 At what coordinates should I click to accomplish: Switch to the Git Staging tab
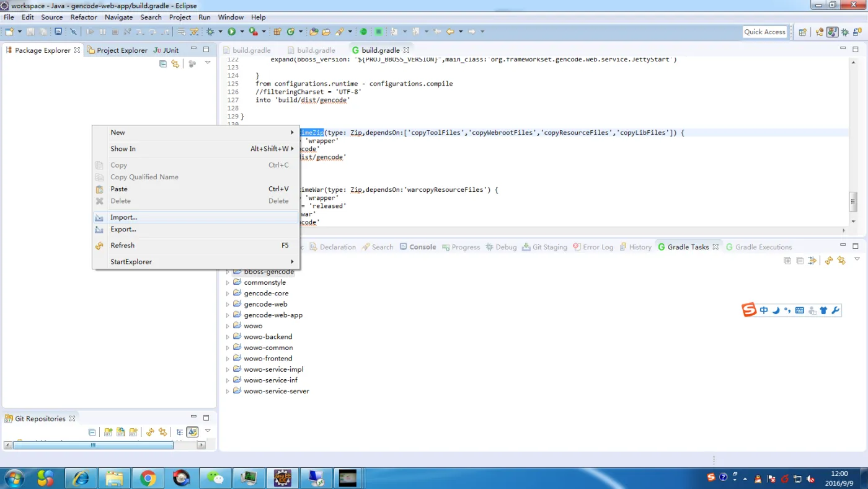544,247
